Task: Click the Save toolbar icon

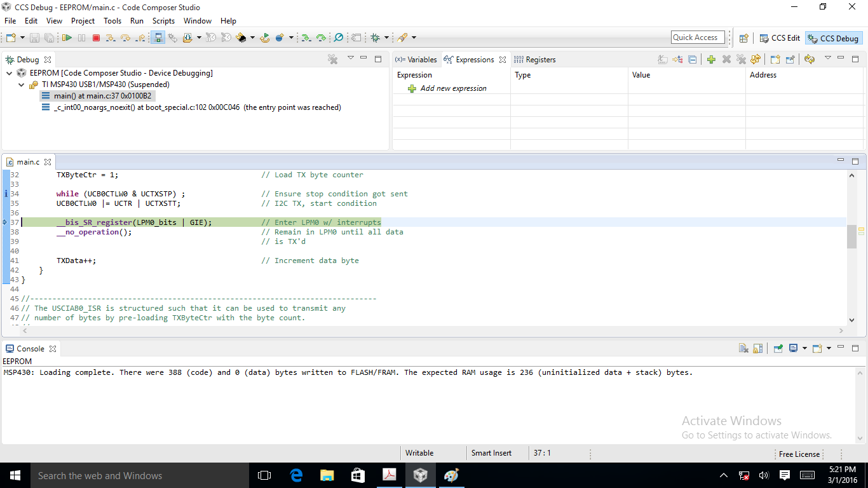Action: [x=34, y=38]
